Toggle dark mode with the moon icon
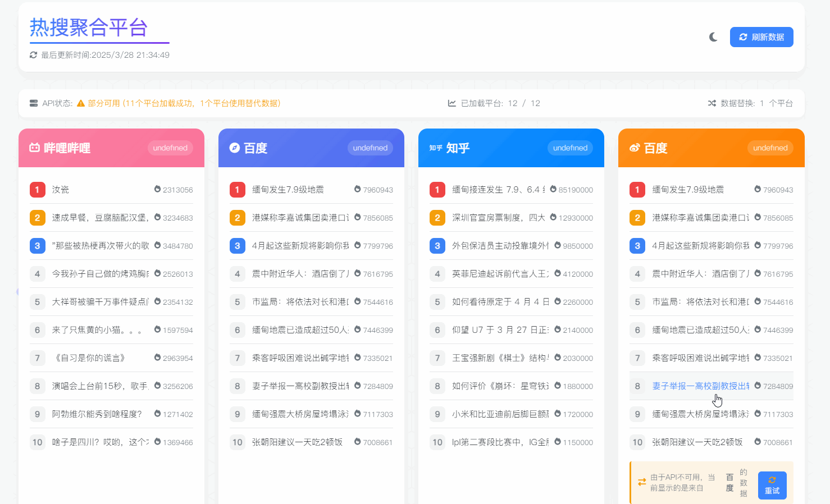This screenshot has width=830, height=504. click(713, 37)
